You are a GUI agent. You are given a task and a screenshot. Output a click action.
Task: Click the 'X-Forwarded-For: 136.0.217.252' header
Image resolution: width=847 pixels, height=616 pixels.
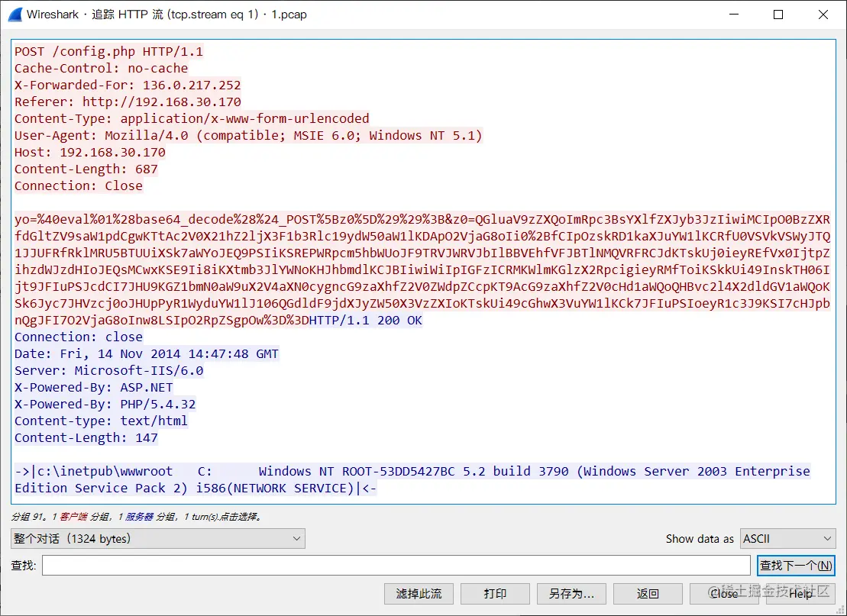[x=128, y=85]
